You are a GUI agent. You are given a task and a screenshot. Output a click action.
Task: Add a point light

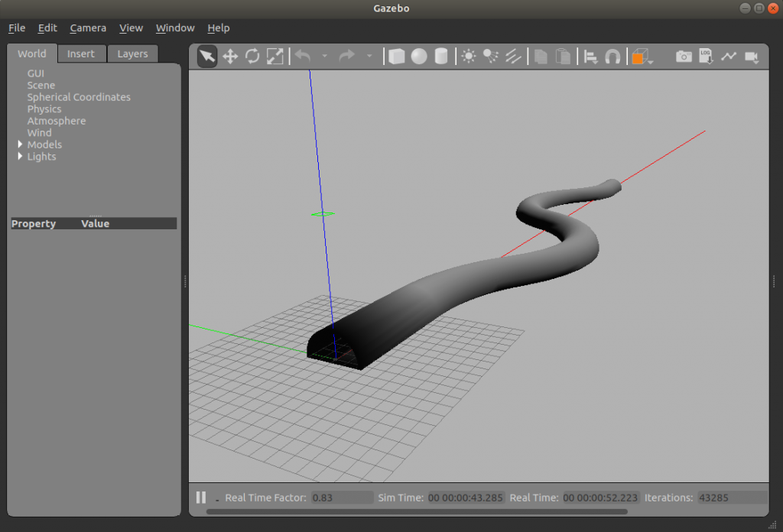pyautogui.click(x=469, y=57)
